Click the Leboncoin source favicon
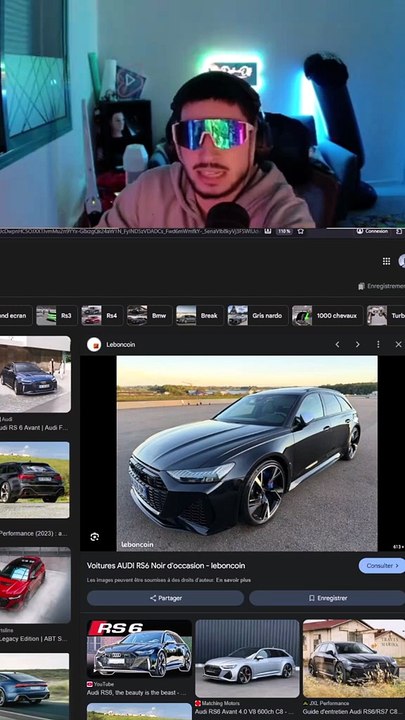The height and width of the screenshot is (720, 405). click(x=94, y=344)
